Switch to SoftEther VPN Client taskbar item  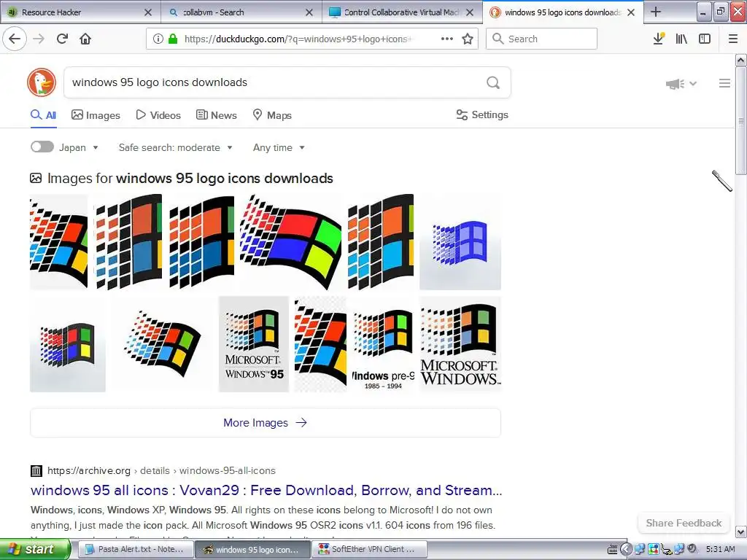[369, 550]
